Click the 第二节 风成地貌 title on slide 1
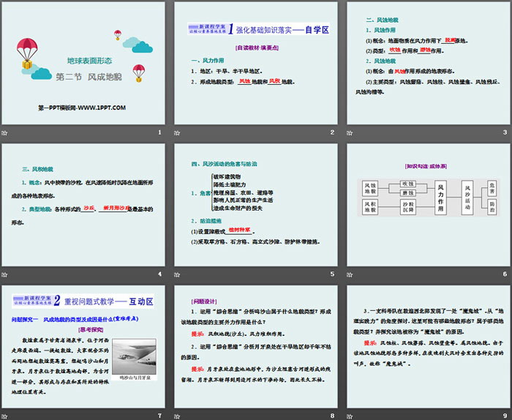This screenshot has width=512, height=420. [89, 77]
